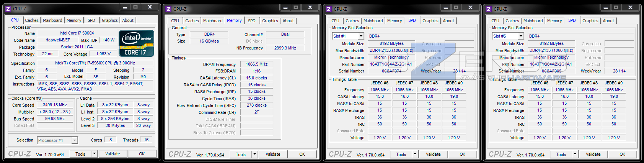Image resolution: width=644 pixels, height=163 pixels.
Task: Click the processor name 'Intel Core i7 5960X'
Action: coord(77,33)
